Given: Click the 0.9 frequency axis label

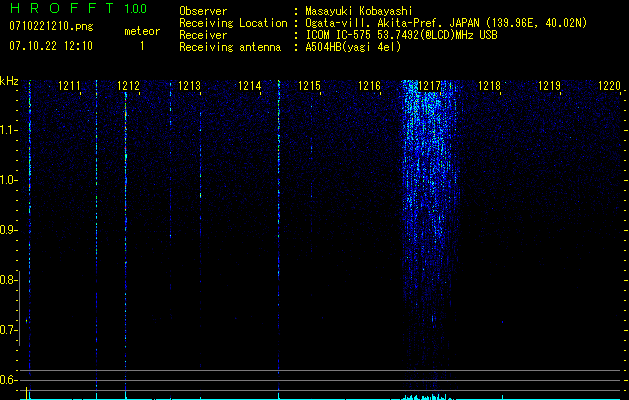Looking at the screenshot, I should 7,230.
